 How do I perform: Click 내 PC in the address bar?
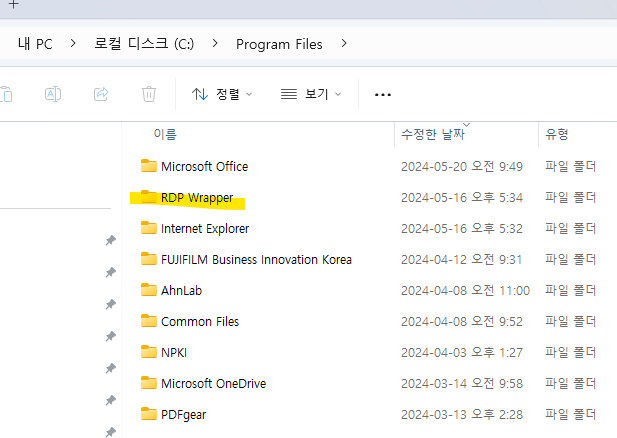tap(35, 44)
